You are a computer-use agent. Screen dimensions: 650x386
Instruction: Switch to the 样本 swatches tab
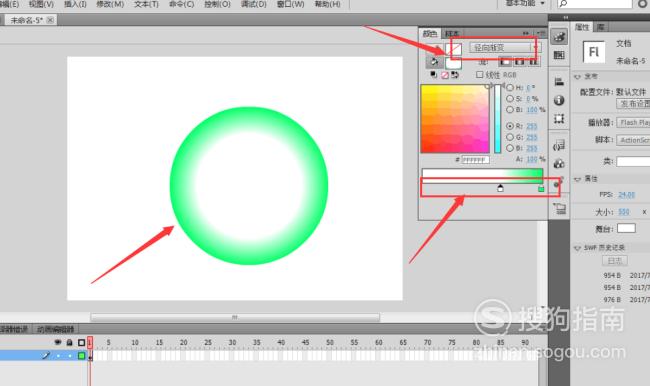452,34
